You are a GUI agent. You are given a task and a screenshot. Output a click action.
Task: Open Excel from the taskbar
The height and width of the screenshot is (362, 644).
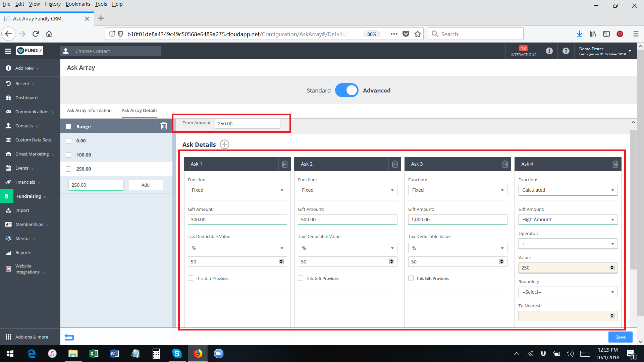click(x=94, y=354)
